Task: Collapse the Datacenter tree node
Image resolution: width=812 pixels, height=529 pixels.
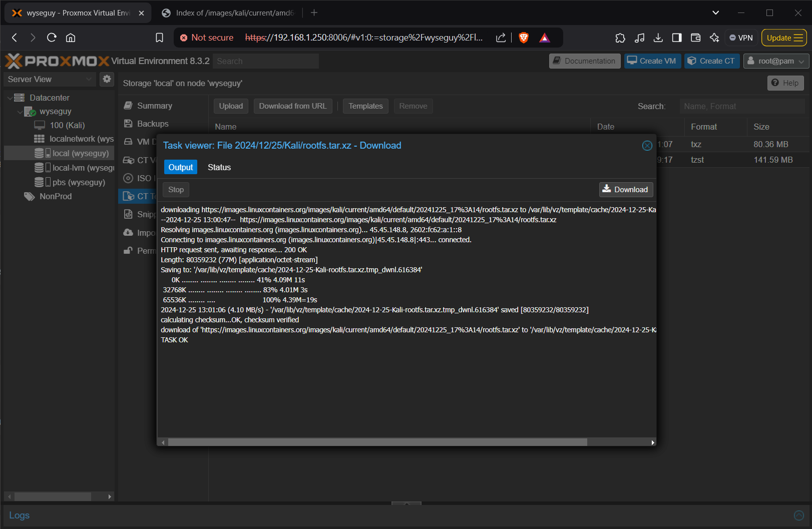Action: coord(10,98)
